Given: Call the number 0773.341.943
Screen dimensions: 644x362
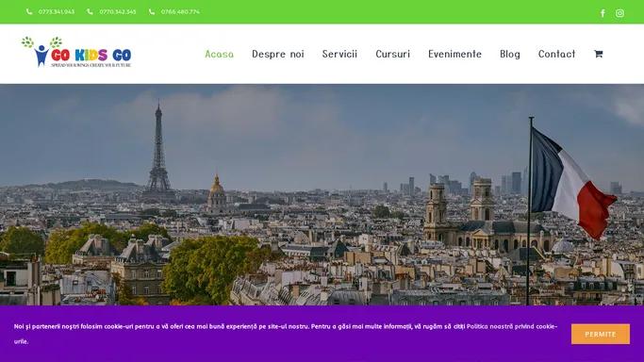Looking at the screenshot, I should tap(57, 12).
